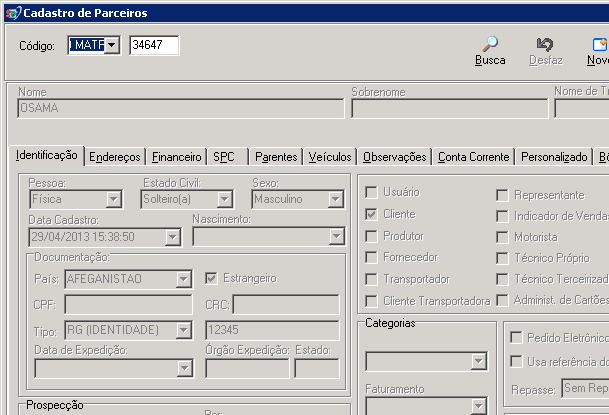Click the Categorias label
This screenshot has height=415, width=609.
(390, 323)
